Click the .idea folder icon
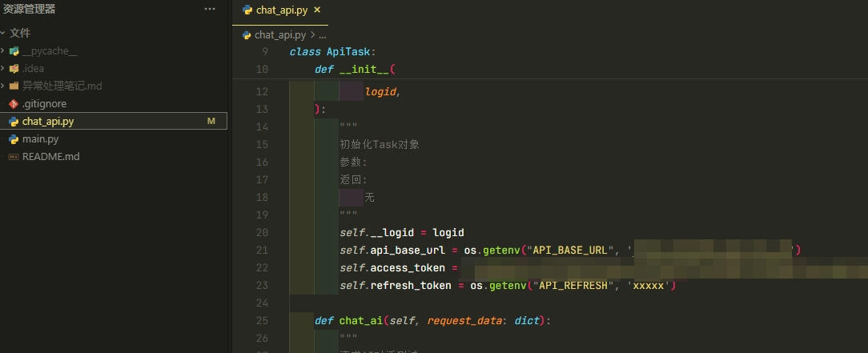 pos(14,69)
